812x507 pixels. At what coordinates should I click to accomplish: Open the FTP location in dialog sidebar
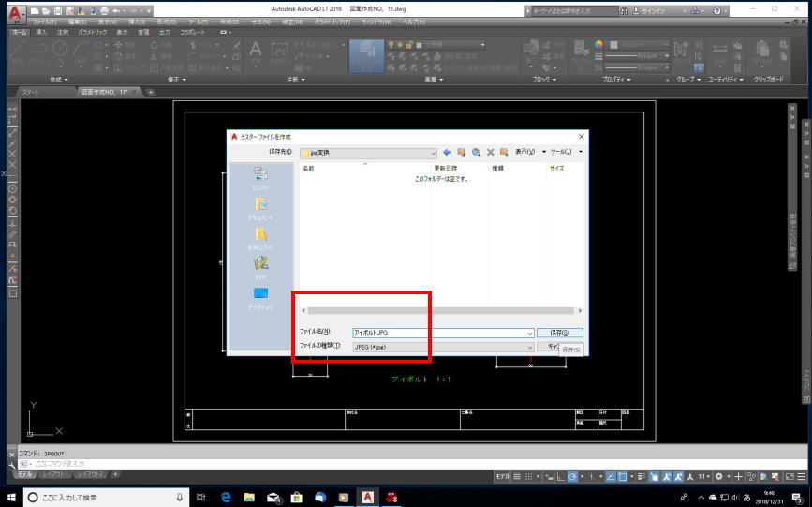pos(260,268)
